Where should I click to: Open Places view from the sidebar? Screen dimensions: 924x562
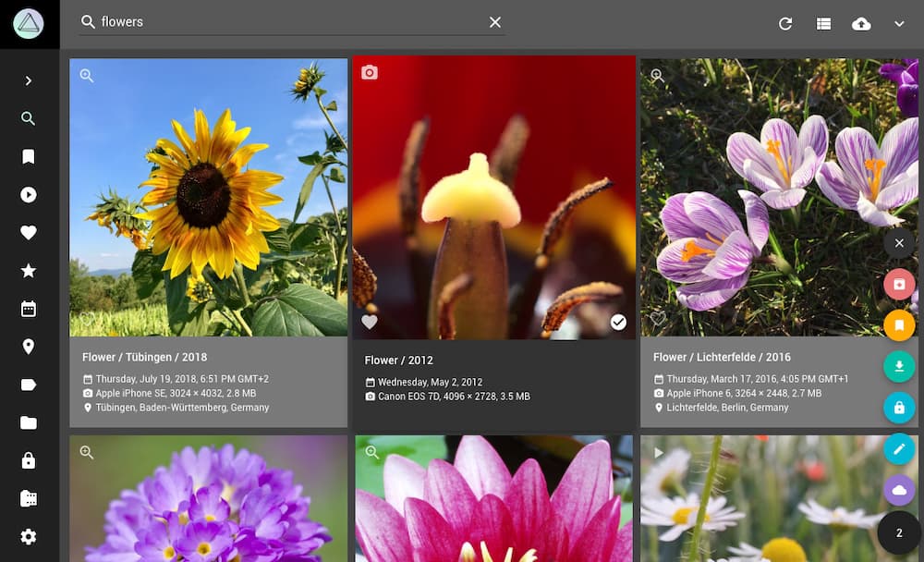[28, 347]
